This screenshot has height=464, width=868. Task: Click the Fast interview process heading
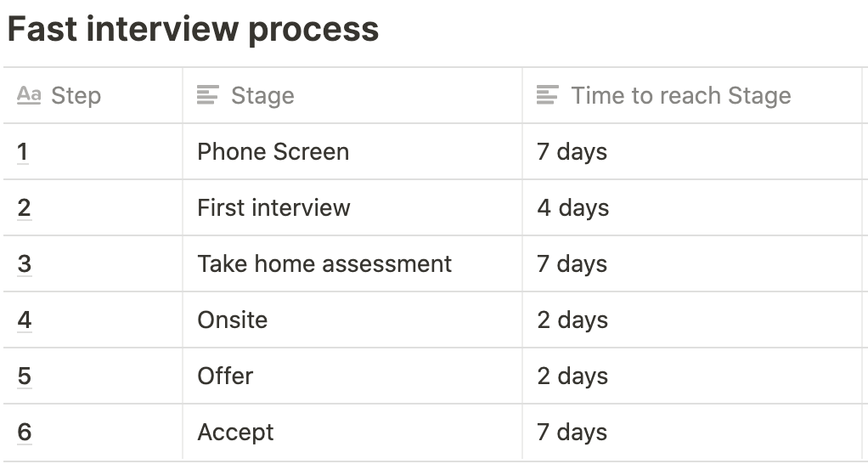coord(193,30)
